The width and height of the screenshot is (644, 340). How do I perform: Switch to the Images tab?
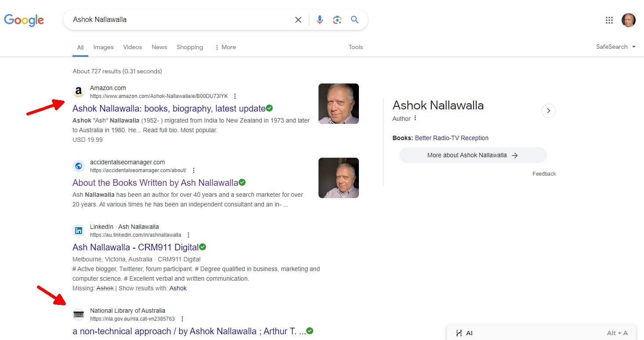point(103,47)
